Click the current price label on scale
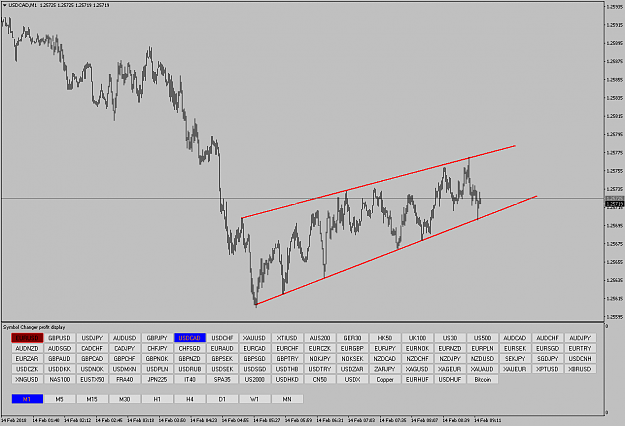Screen dimensions: 625x426 pos(614,204)
